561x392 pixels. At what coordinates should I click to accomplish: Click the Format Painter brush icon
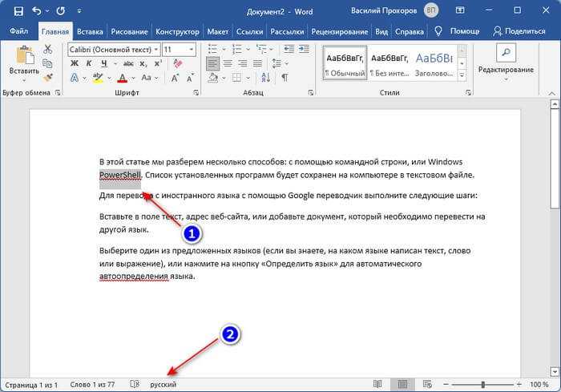pos(48,77)
